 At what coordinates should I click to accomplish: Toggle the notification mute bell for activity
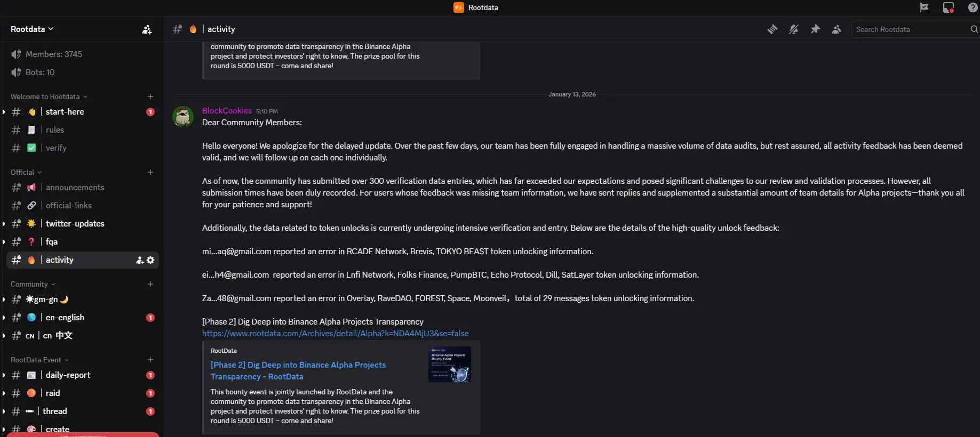click(x=793, y=29)
